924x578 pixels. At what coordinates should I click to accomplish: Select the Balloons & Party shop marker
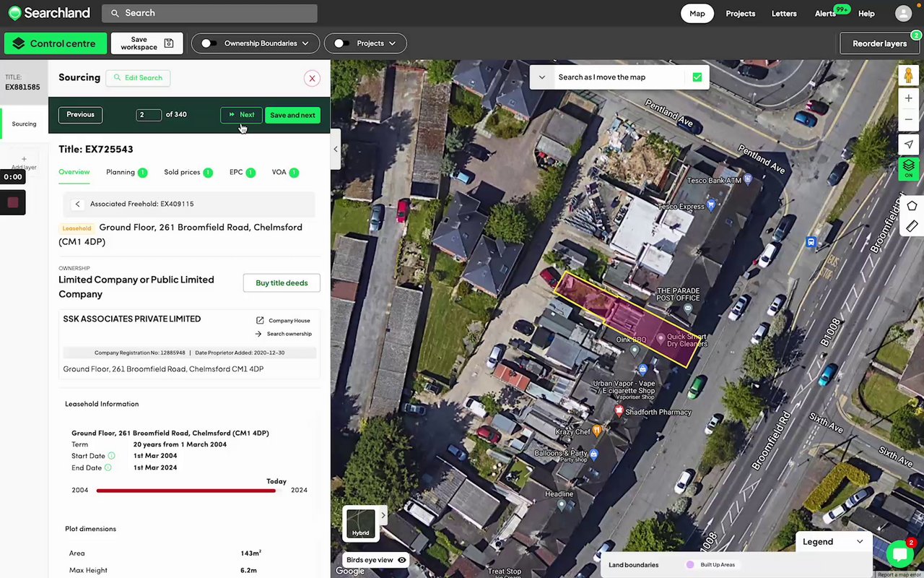pos(594,454)
